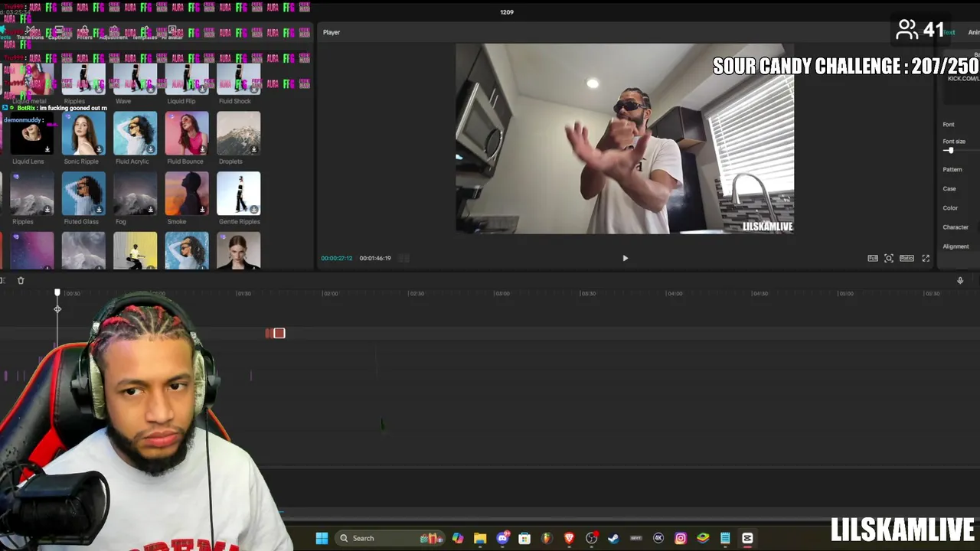The height and width of the screenshot is (551, 980).
Task: Click the 04:00 mark on the timeline ruler
Action: tap(675, 294)
